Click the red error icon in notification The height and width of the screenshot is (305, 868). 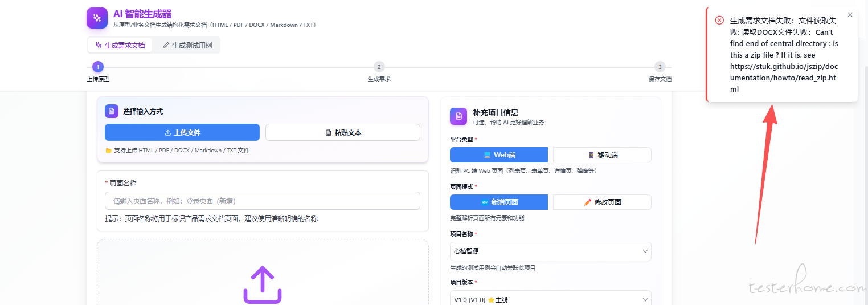point(719,20)
